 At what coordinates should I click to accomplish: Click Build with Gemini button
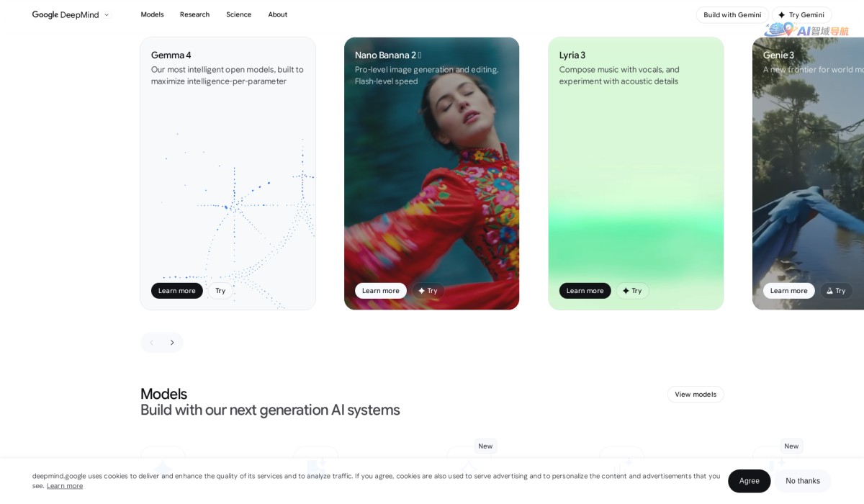click(x=732, y=14)
